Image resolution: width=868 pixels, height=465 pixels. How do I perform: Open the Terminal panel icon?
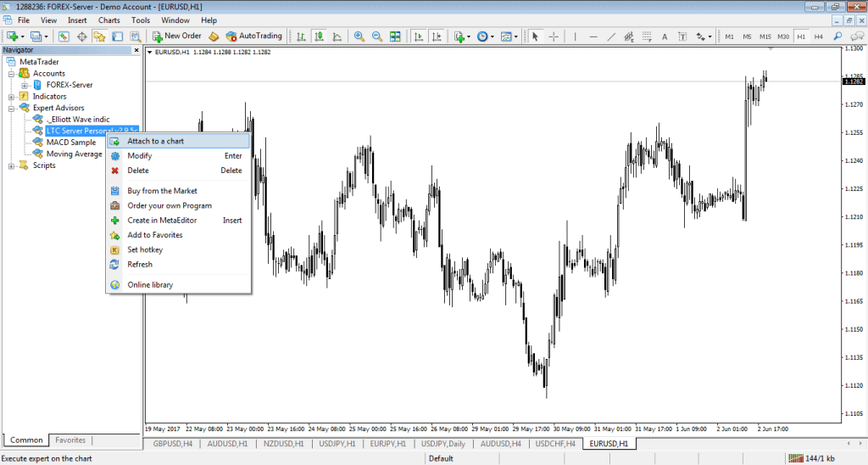pos(117,36)
